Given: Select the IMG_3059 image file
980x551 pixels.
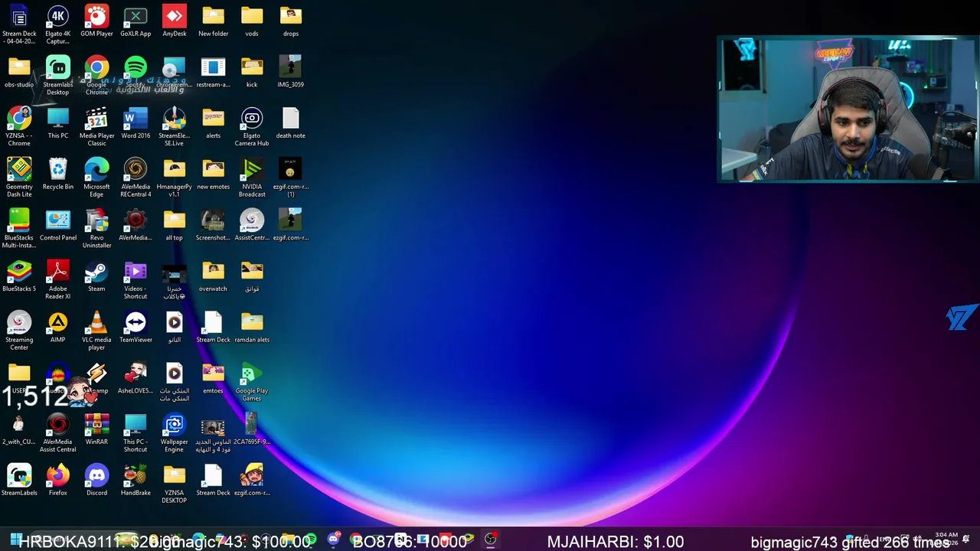Looking at the screenshot, I should pyautogui.click(x=290, y=73).
